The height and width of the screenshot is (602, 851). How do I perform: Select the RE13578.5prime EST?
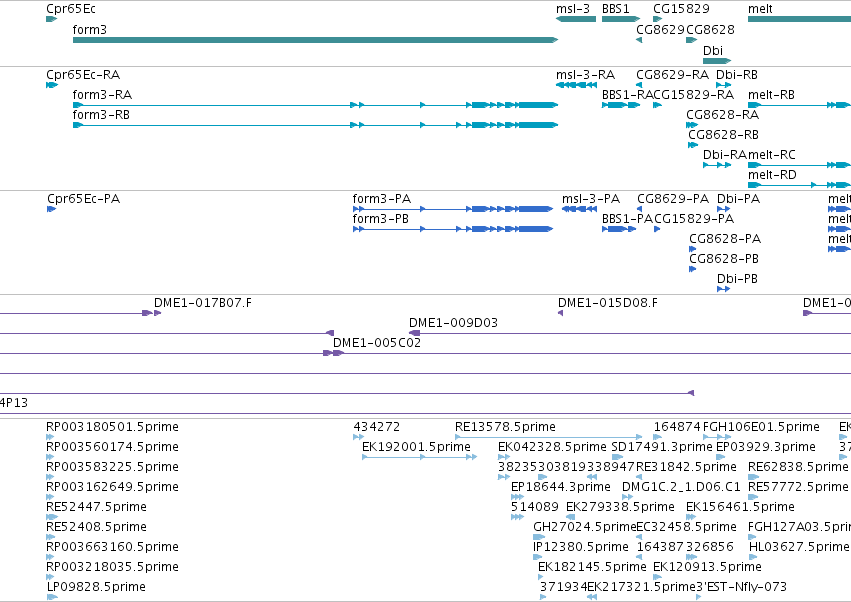[x=549, y=437]
